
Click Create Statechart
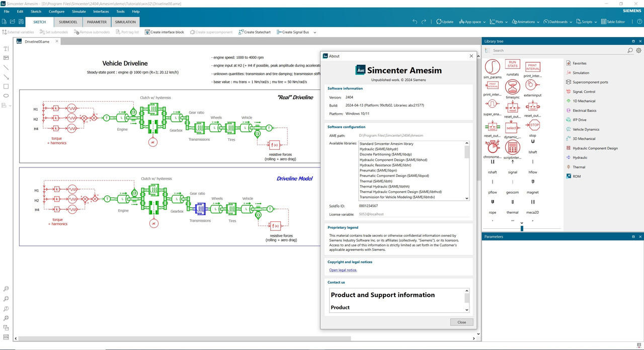(x=255, y=32)
